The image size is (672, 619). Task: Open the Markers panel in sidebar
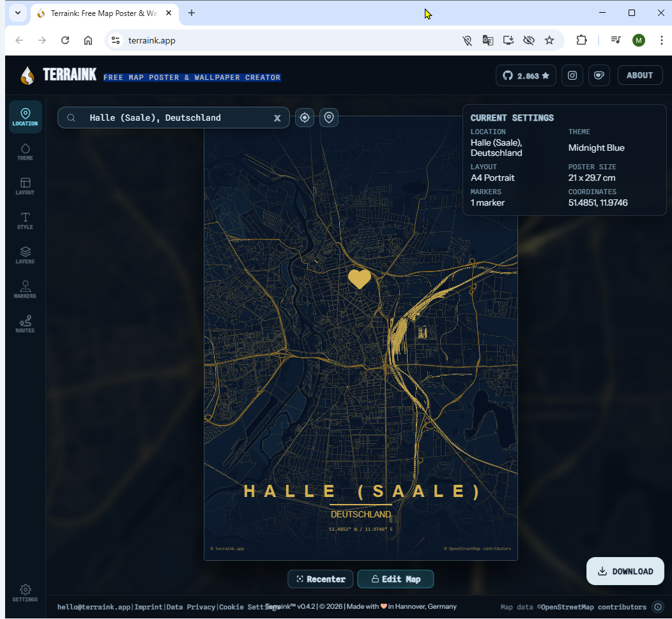26,289
